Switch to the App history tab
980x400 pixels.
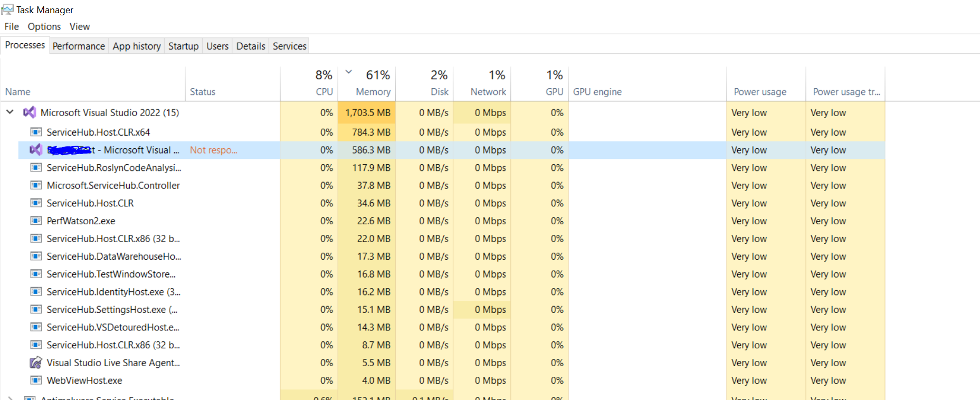tap(137, 46)
